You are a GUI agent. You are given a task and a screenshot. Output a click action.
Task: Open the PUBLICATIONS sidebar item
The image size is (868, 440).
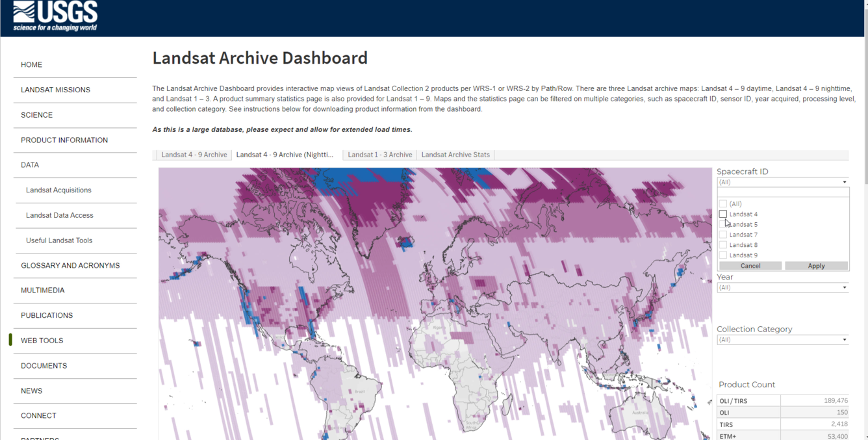[x=47, y=316]
